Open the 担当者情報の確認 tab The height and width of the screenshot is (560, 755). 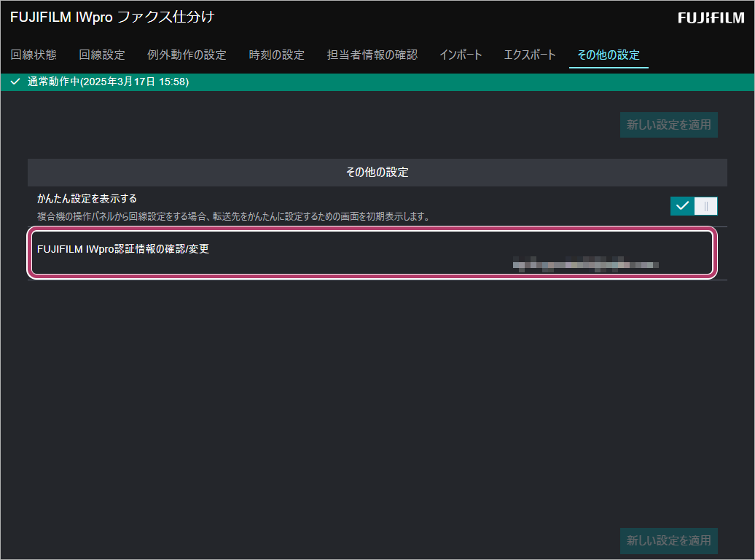[372, 55]
